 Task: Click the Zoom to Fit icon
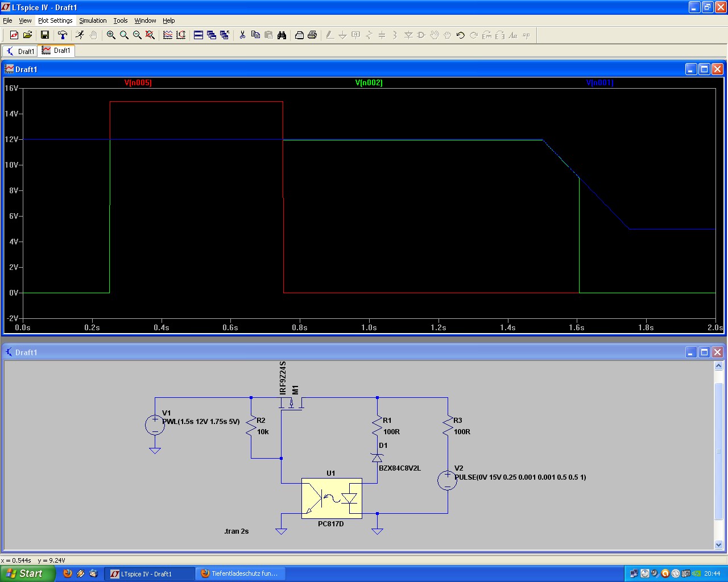coord(150,35)
